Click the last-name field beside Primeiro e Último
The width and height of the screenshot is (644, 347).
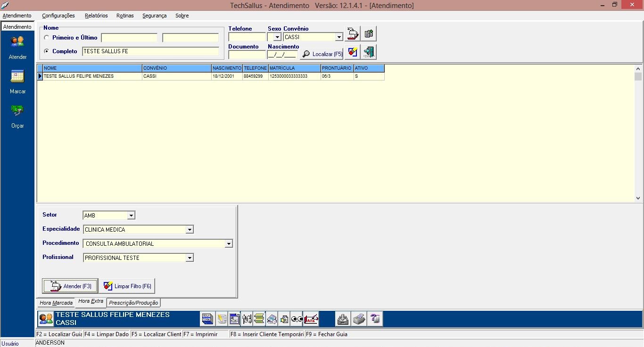pos(190,38)
